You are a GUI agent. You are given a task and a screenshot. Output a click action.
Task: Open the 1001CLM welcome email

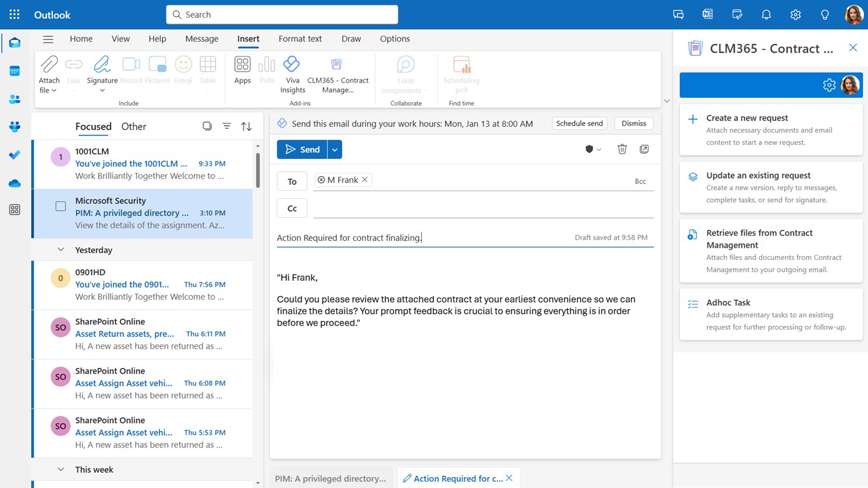pyautogui.click(x=142, y=164)
